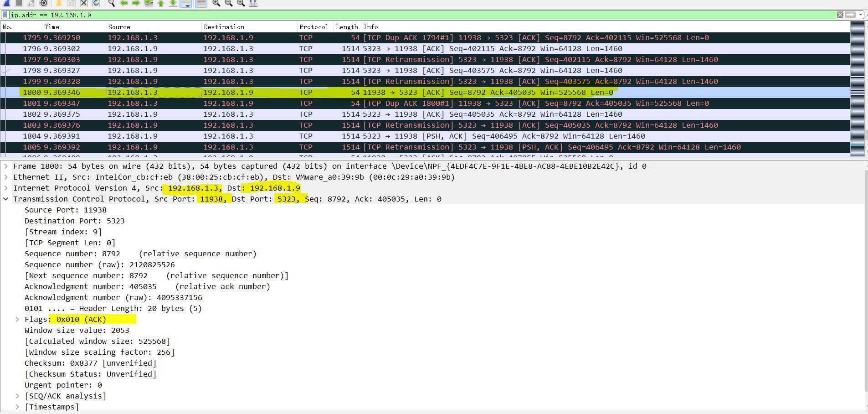Close this capture file icon
This screenshot has height=414, width=868.
84,3
